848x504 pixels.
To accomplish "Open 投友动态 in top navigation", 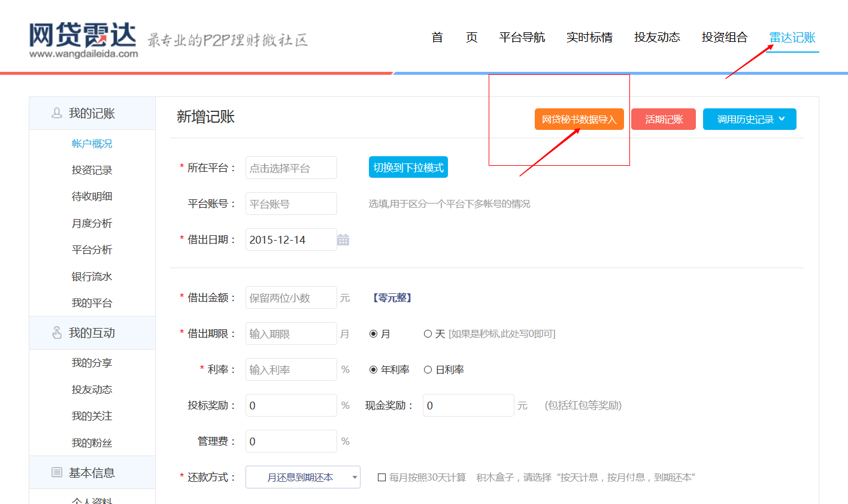I will click(658, 37).
